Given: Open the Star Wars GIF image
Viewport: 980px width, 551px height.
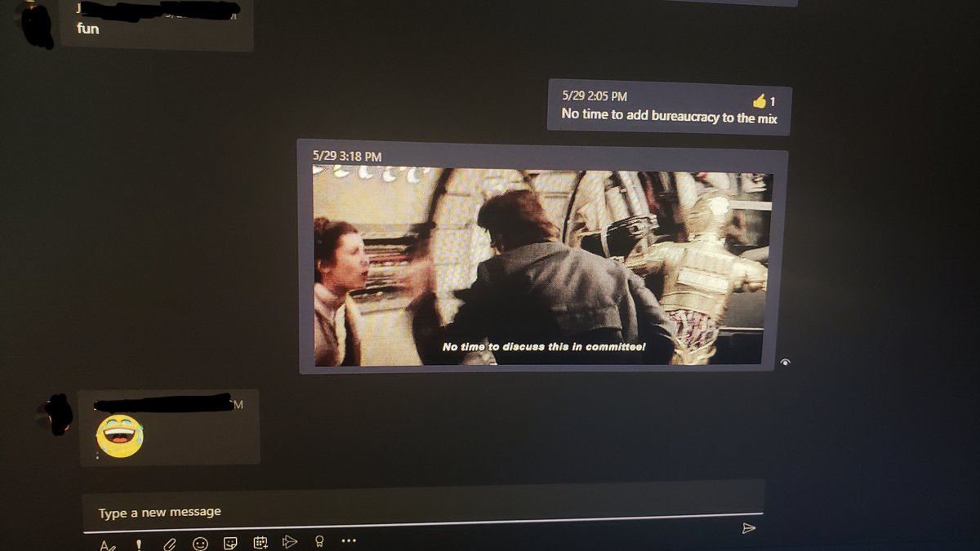Looking at the screenshot, I should [x=542, y=266].
